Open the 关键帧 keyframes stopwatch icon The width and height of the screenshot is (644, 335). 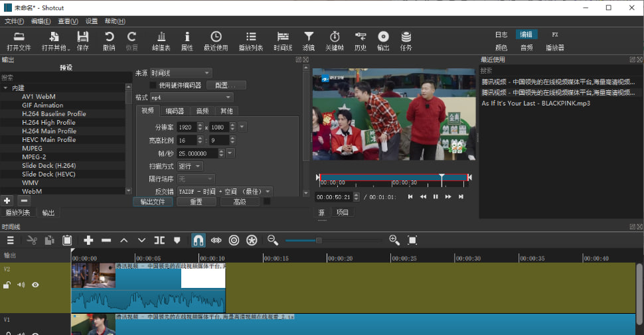(335, 36)
